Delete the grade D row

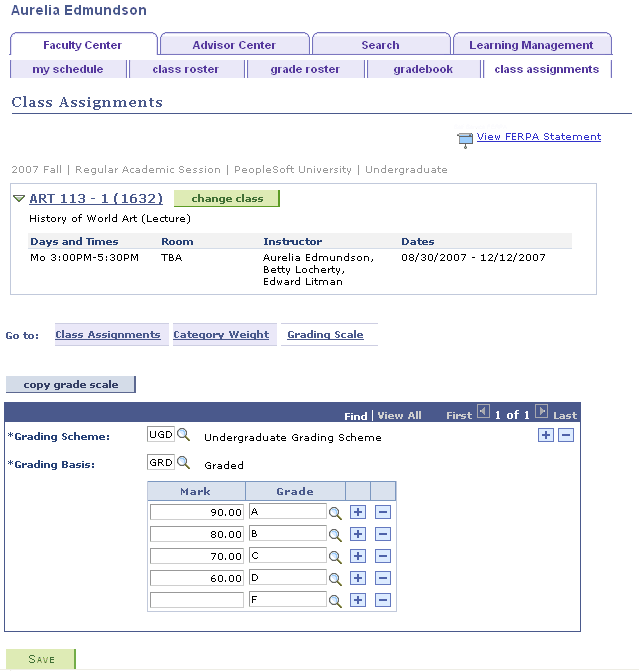(x=383, y=578)
